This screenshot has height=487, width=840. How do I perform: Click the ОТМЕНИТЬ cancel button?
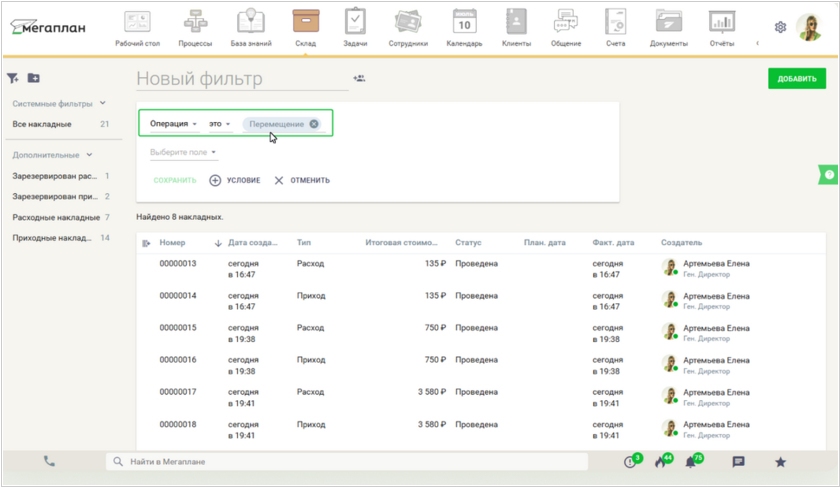[x=302, y=181]
